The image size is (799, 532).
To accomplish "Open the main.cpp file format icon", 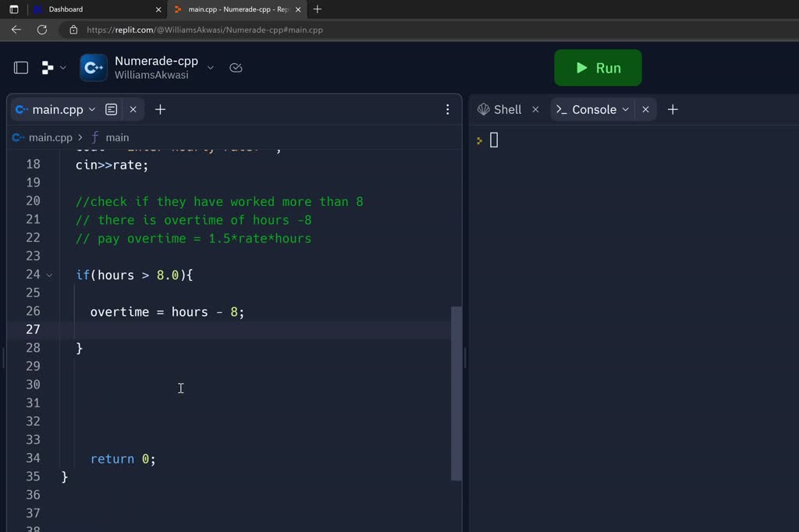I will click(112, 110).
